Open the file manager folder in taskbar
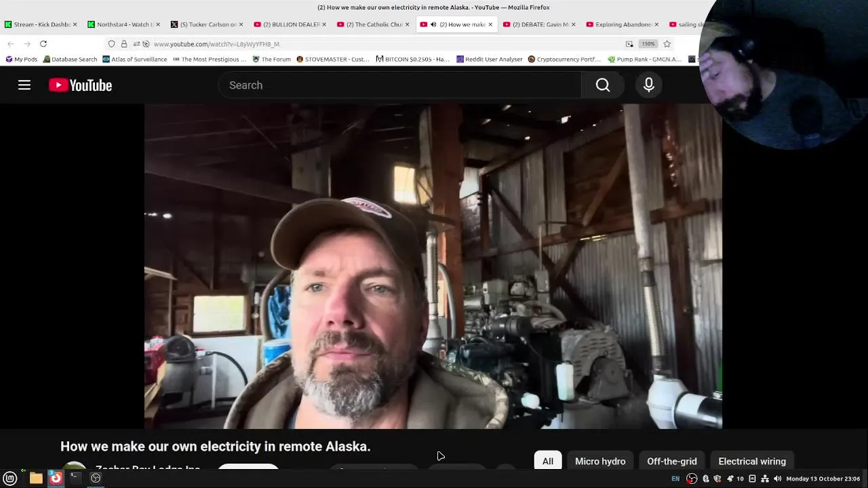This screenshot has width=868, height=488. [x=36, y=479]
